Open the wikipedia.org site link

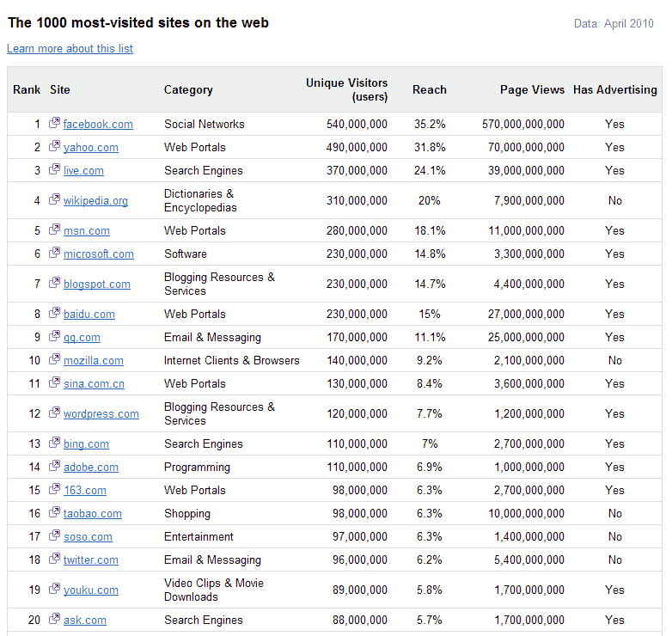[95, 200]
